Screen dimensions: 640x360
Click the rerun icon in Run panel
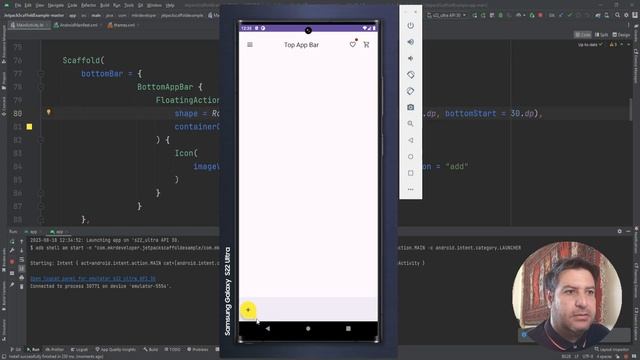point(12,241)
